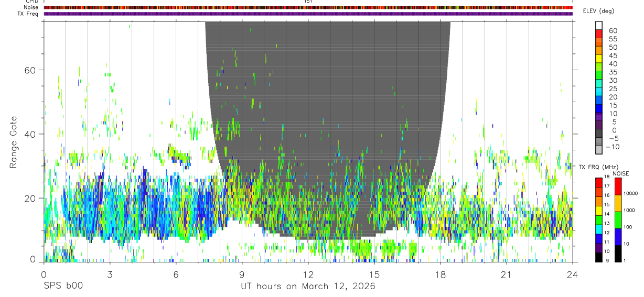Click the 21 tick on the UT hours axis
The width and height of the screenshot is (644, 297).
(x=506, y=274)
